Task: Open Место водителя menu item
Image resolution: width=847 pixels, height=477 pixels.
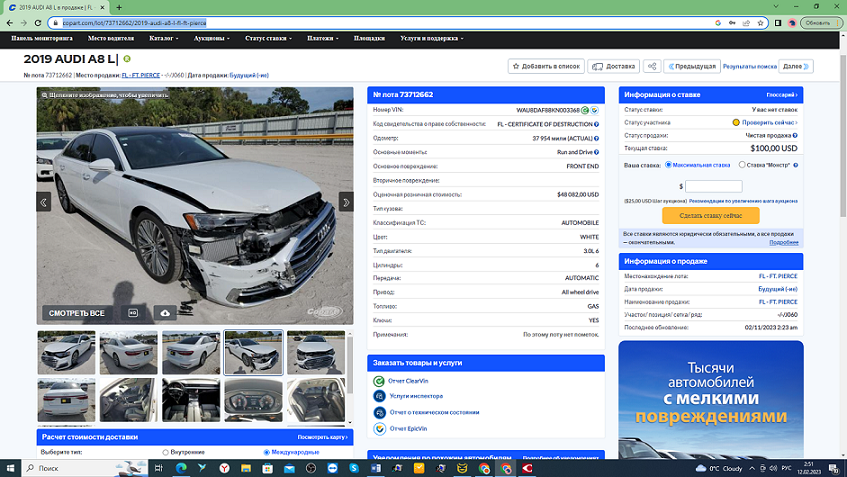Action: coord(111,38)
